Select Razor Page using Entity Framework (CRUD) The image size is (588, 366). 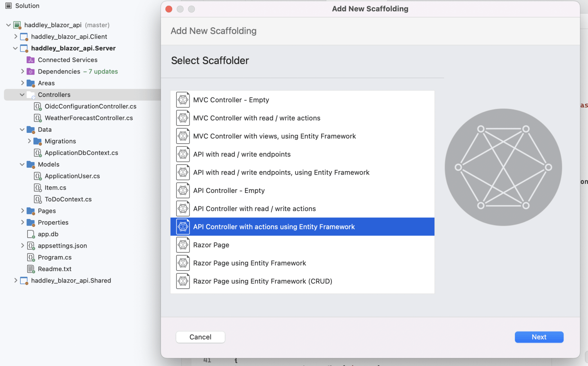pos(262,281)
